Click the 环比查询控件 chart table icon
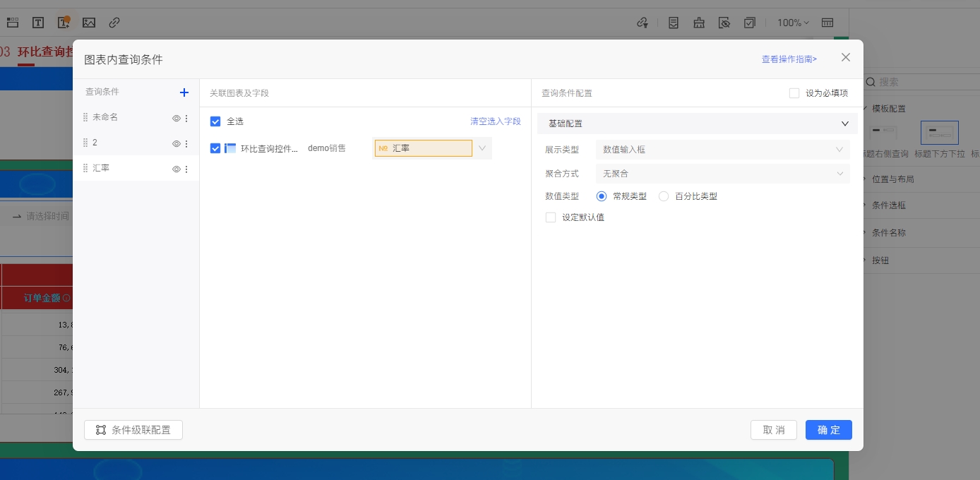This screenshot has width=980, height=480. tap(230, 148)
